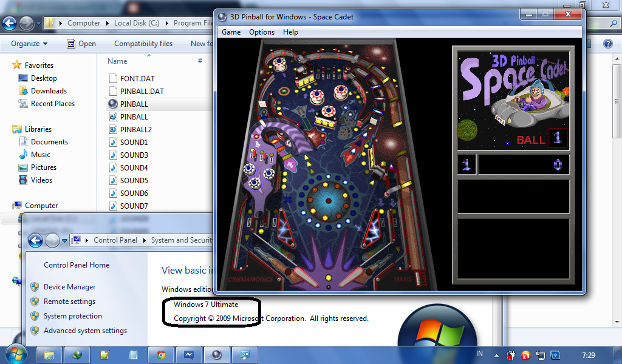Viewport: 622px width, 364px height.
Task: Select Downloads under Favorites
Action: coord(49,91)
